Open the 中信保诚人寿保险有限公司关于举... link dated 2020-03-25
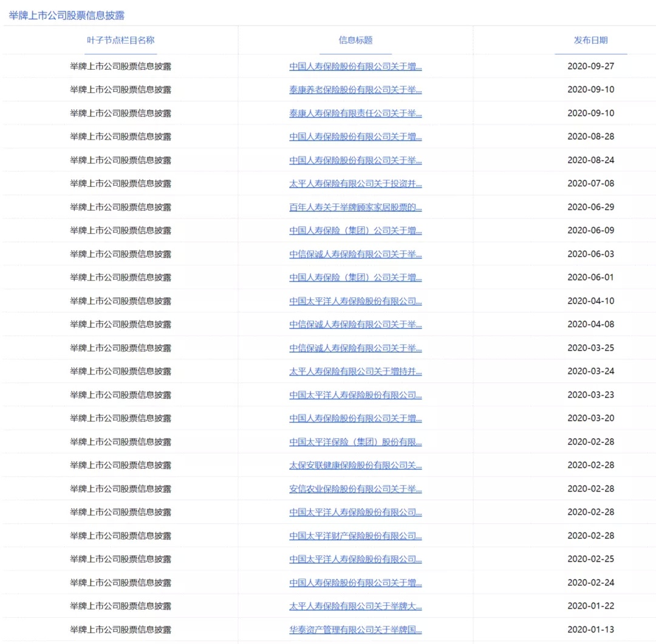Image resolution: width=656 pixels, height=644 pixels. (355, 348)
